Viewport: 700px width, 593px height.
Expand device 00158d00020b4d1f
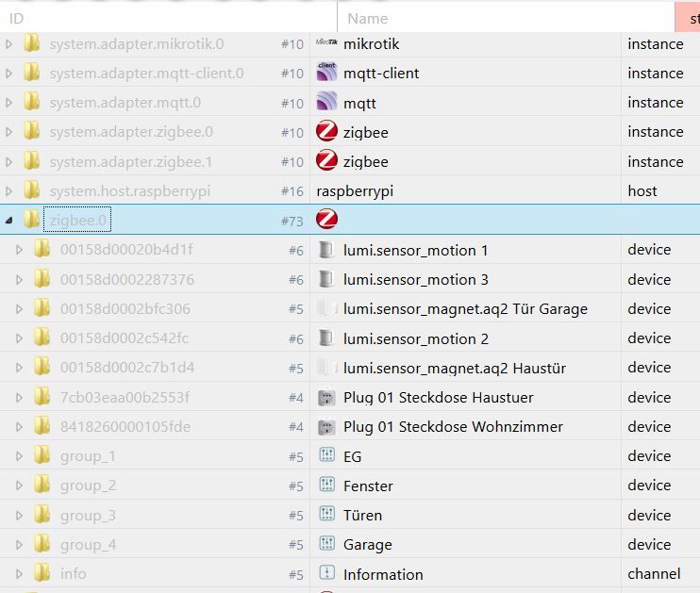pyautogui.click(x=19, y=250)
